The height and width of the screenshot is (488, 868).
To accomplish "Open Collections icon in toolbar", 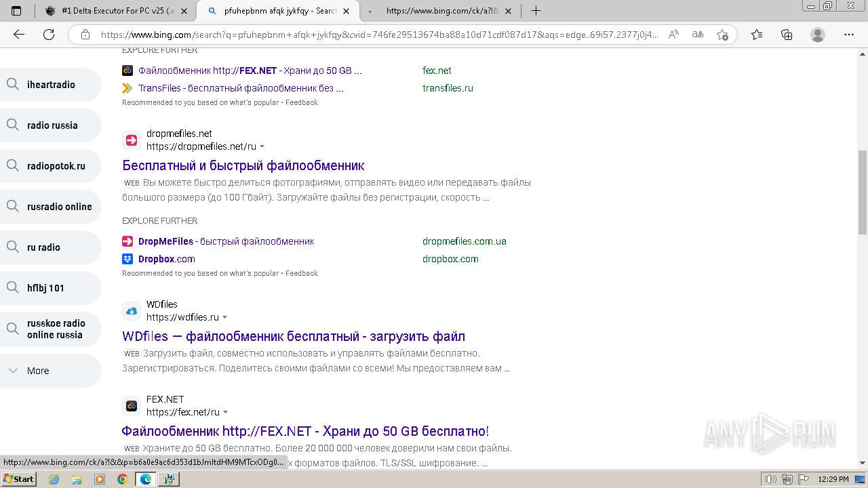I will [x=787, y=35].
